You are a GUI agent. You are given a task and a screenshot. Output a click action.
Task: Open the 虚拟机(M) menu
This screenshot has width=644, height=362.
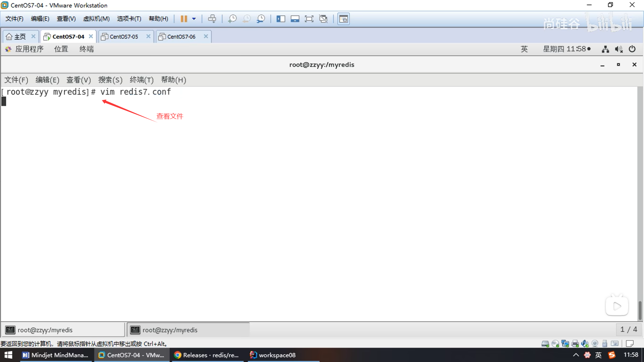[96, 19]
